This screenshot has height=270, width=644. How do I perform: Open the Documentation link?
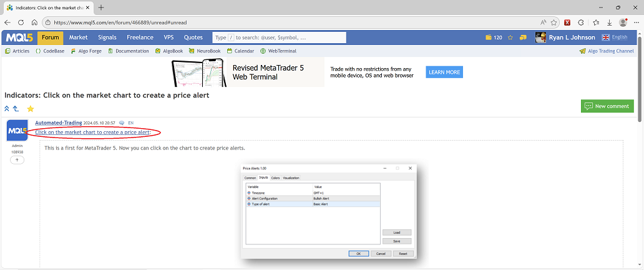(x=129, y=51)
